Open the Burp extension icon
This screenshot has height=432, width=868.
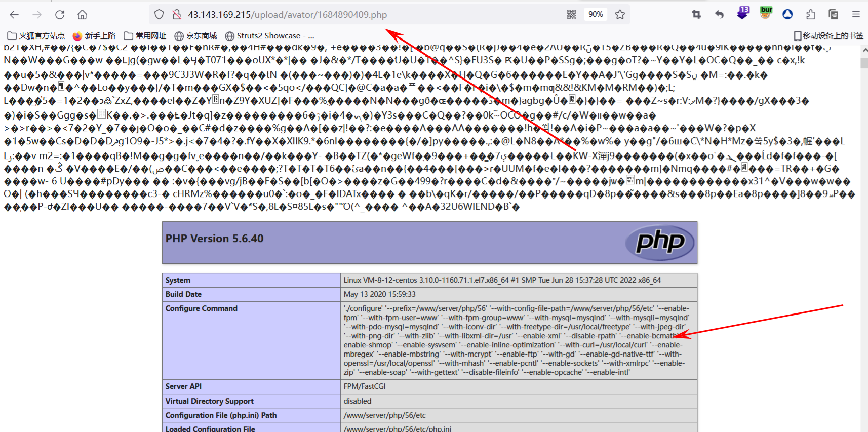point(766,13)
